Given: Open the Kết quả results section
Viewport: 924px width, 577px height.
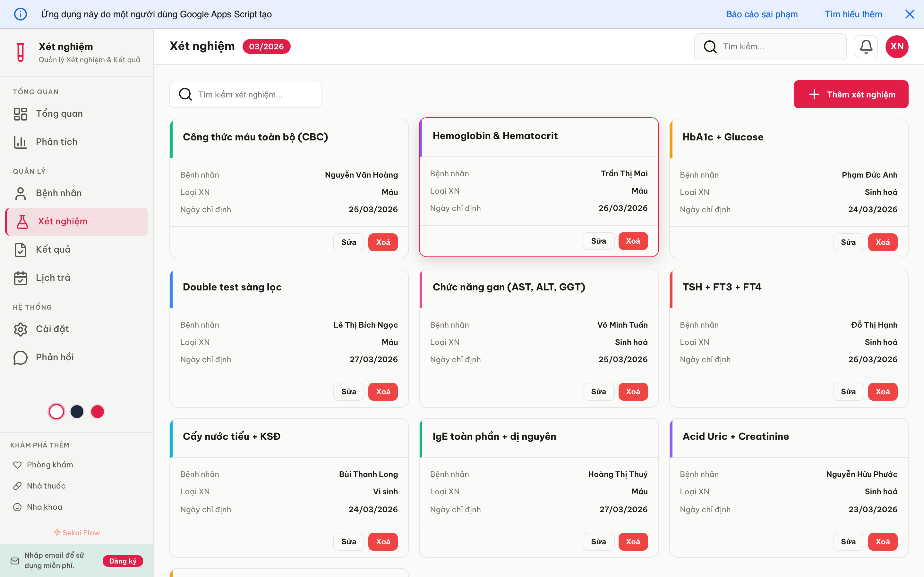Looking at the screenshot, I should coord(54,250).
